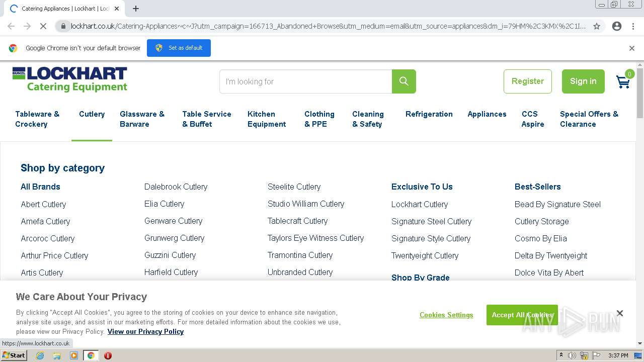The width and height of the screenshot is (644, 362).
Task: Select Genware Cutlery
Action: [x=173, y=221]
